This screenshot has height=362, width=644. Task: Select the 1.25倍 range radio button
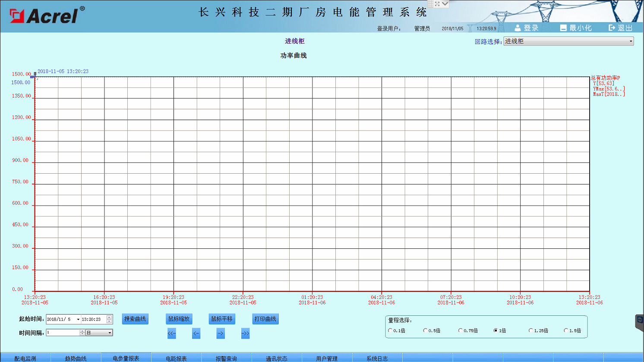tap(531, 330)
